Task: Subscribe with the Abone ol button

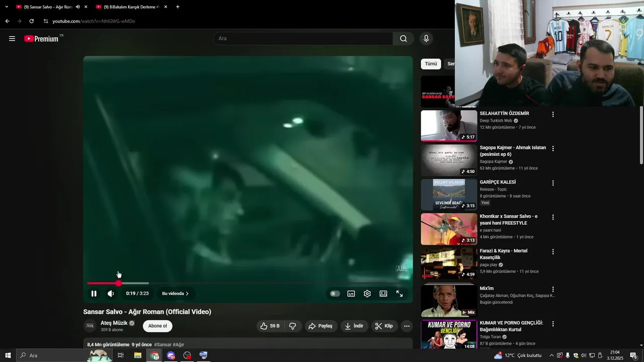Action: point(157,326)
